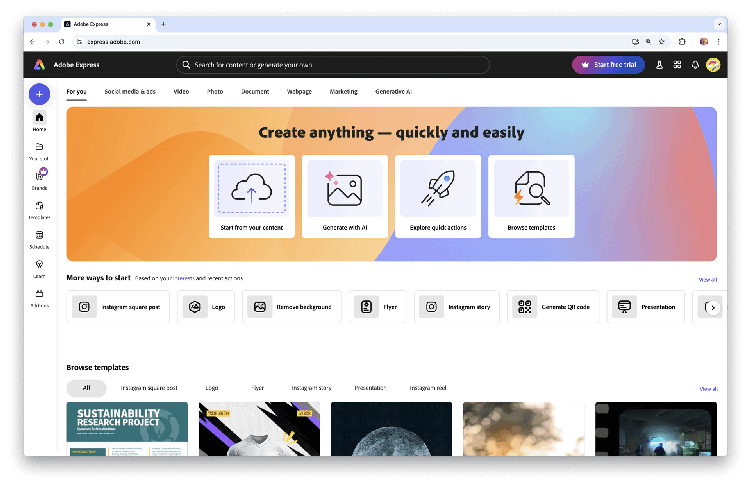Switch to the Generative AI tab
This screenshot has height=486, width=750.
393,91
